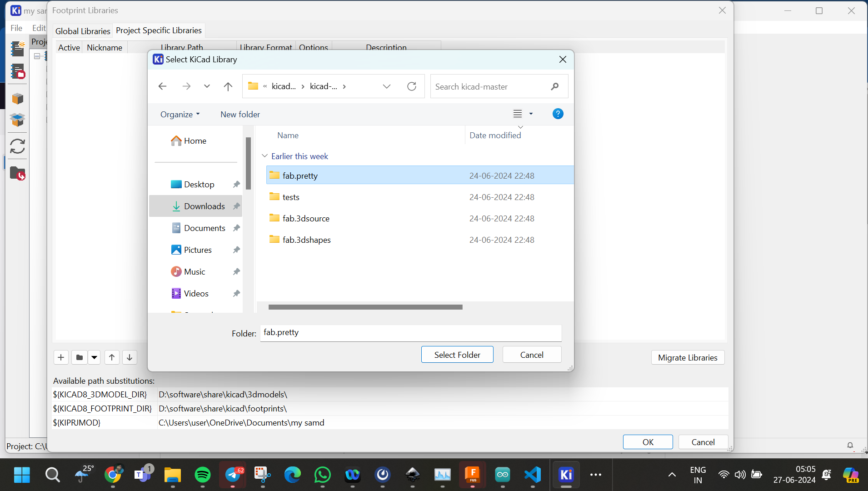This screenshot has width=868, height=491.
Task: Select the fab.3dsource folder
Action: pyautogui.click(x=420, y=218)
